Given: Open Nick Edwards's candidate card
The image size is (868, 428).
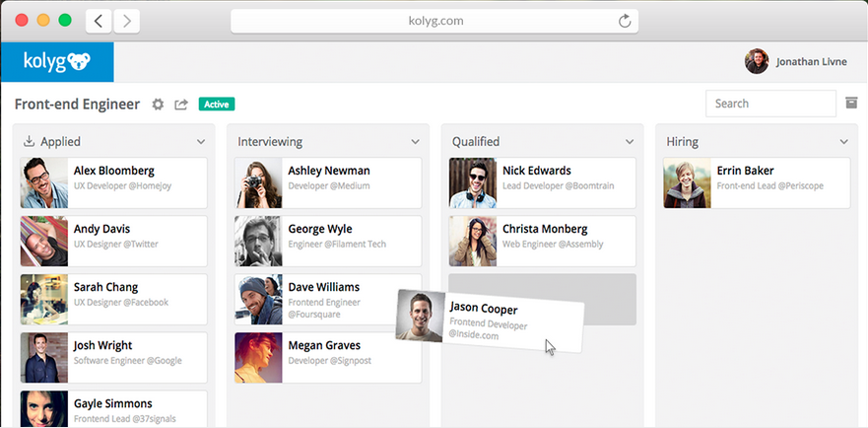Looking at the screenshot, I should 543,183.
